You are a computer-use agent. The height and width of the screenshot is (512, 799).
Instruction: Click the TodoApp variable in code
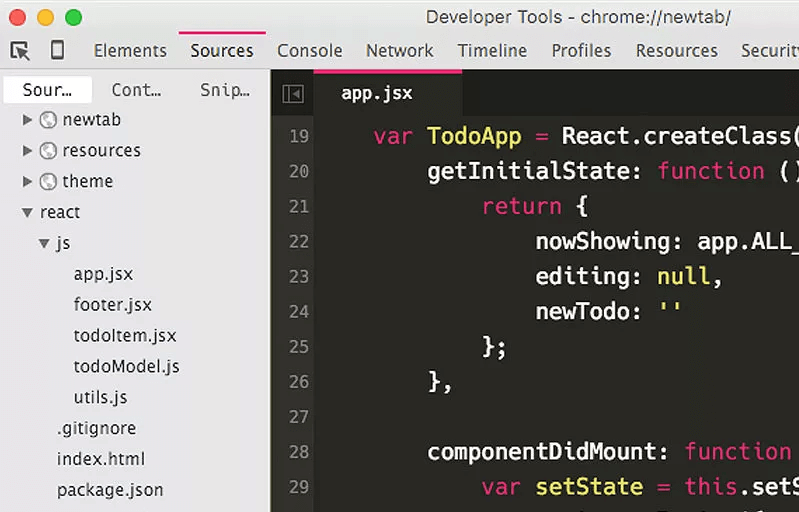[474, 137]
